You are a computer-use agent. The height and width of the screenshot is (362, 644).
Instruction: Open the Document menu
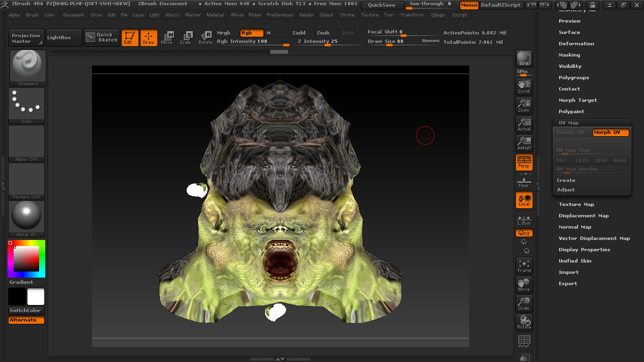point(74,15)
